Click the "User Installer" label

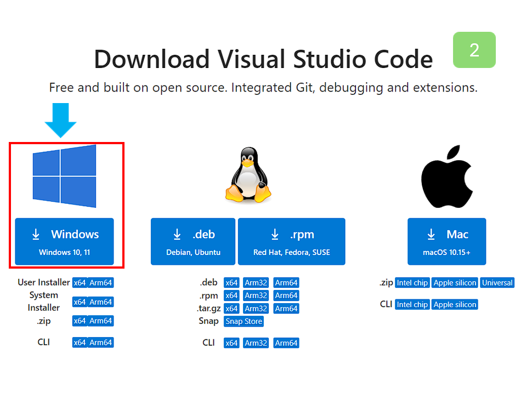(44, 282)
